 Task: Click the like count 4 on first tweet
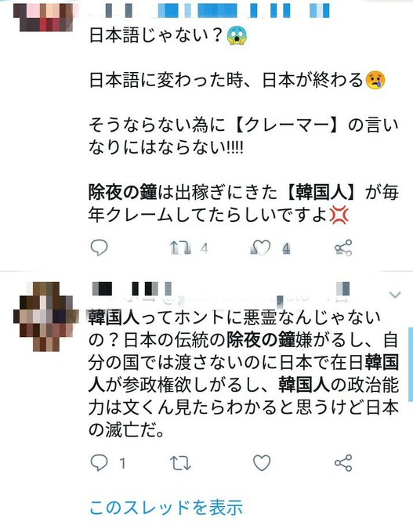point(286,249)
